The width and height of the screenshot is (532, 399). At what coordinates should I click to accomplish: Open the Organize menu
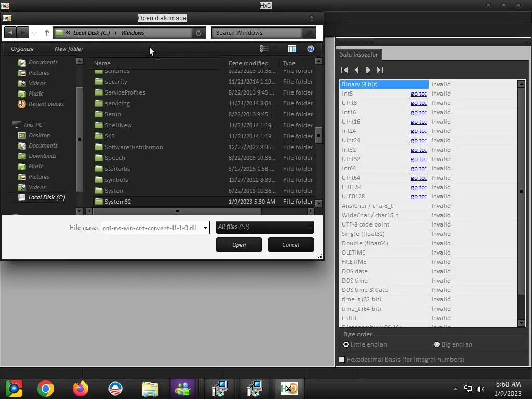(24, 49)
